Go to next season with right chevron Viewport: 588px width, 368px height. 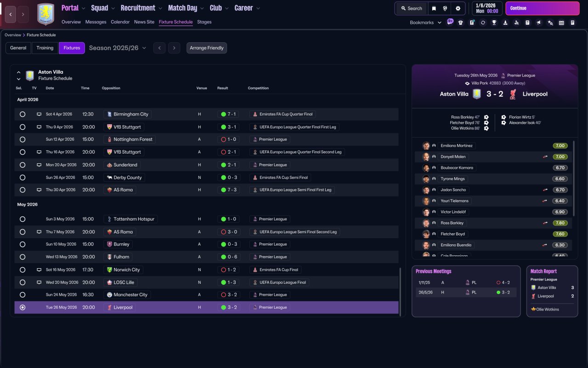[174, 48]
